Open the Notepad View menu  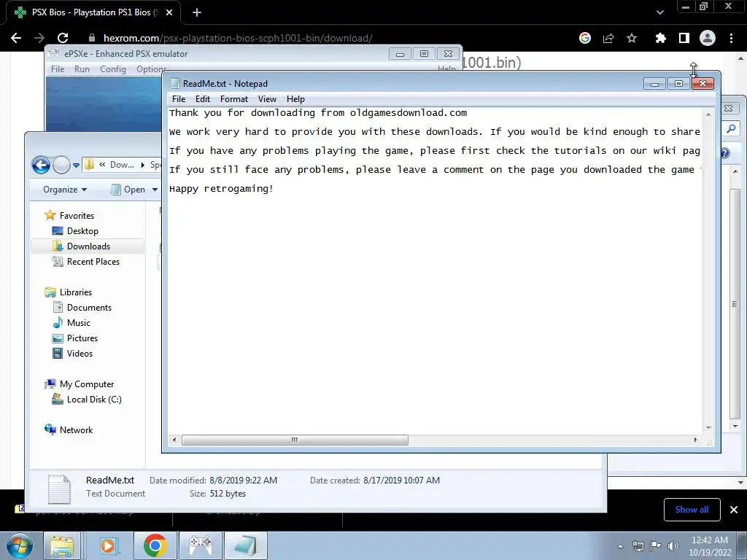click(x=267, y=99)
